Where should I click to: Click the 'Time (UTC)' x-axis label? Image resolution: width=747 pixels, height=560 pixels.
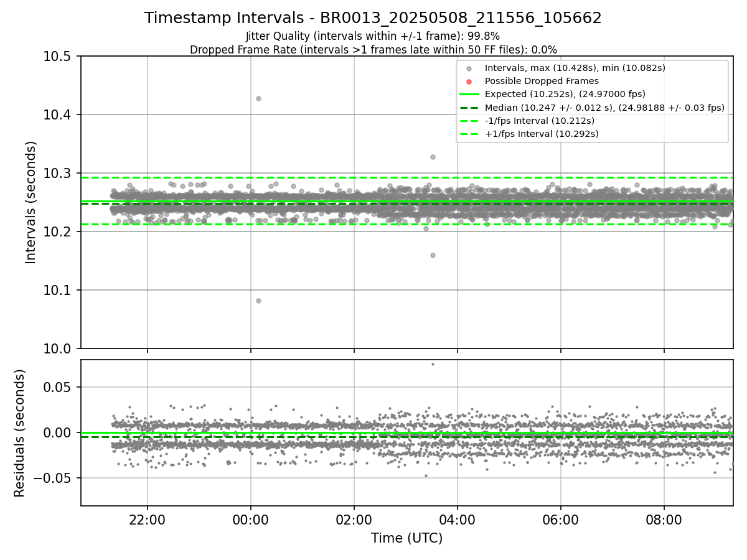coord(407,538)
